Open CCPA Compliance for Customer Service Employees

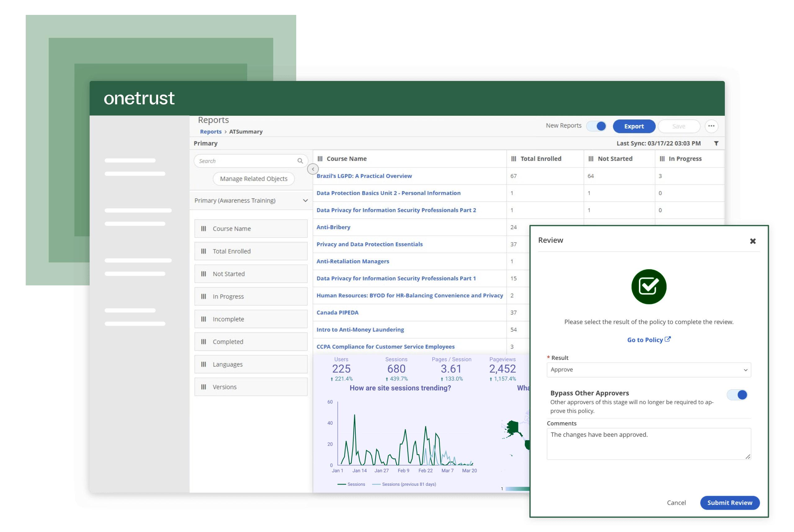point(386,347)
